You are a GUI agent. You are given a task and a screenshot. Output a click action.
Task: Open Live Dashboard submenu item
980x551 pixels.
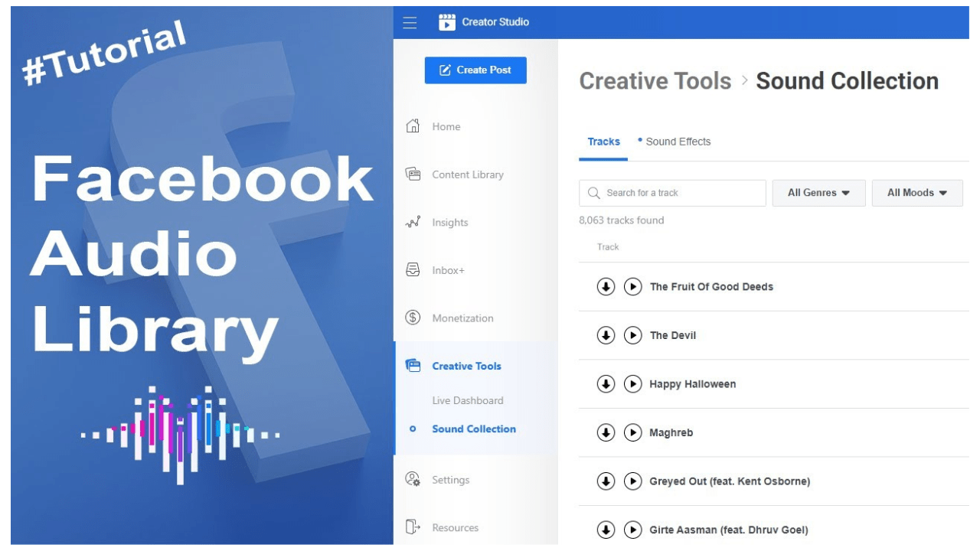[467, 400]
